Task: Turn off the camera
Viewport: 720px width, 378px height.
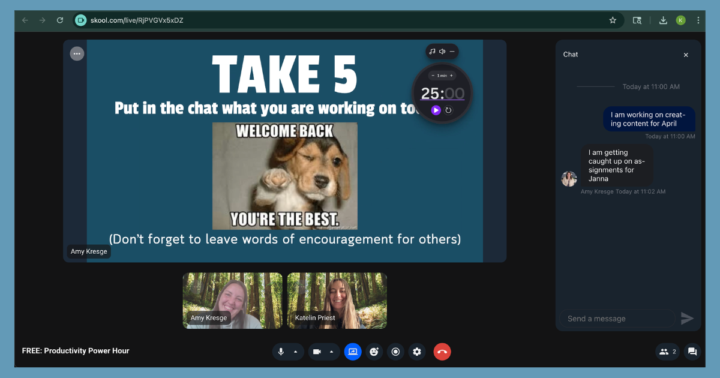Action: pyautogui.click(x=317, y=352)
